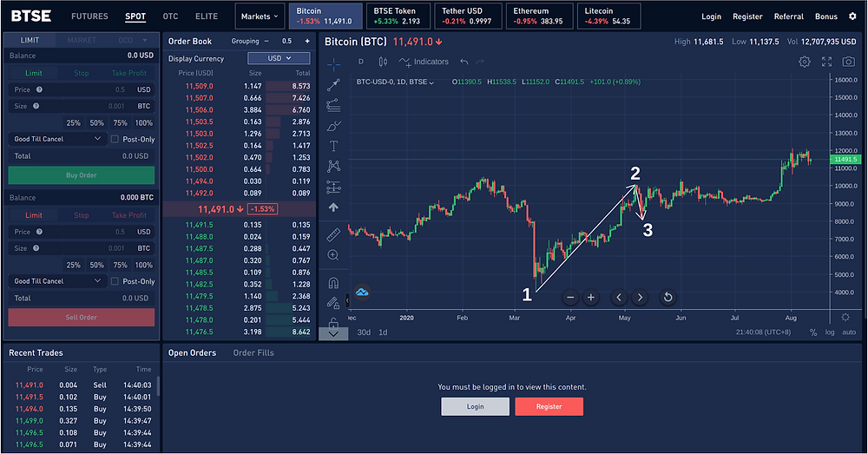Open the Indicators menu

point(424,62)
